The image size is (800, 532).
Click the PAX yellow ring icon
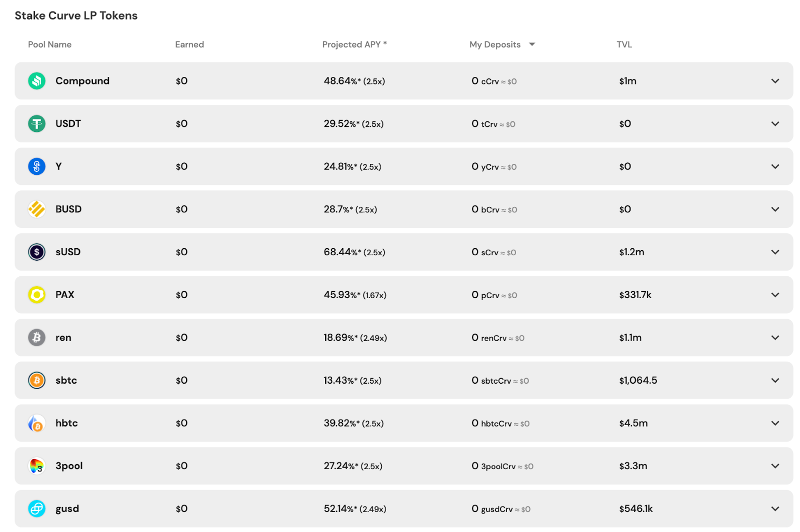[36, 295]
